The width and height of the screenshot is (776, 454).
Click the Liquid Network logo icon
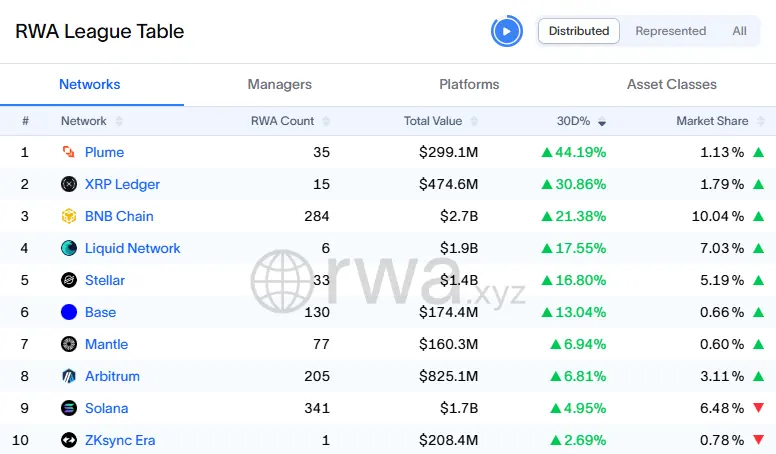[69, 248]
